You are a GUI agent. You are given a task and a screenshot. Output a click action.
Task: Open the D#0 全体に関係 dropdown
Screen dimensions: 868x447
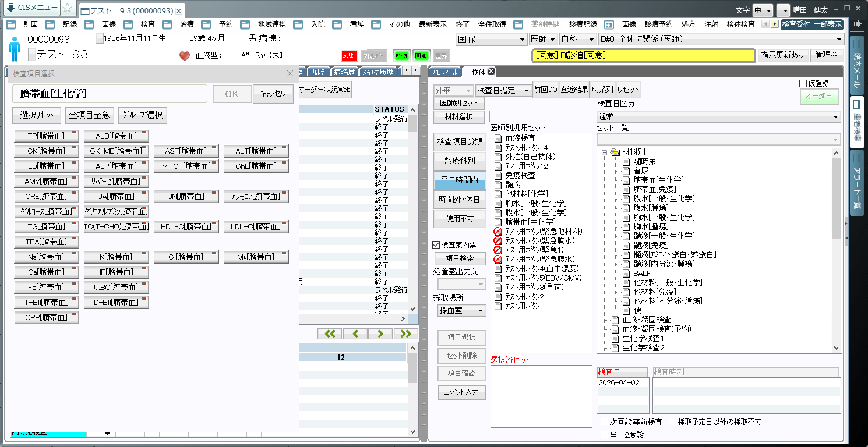point(721,39)
